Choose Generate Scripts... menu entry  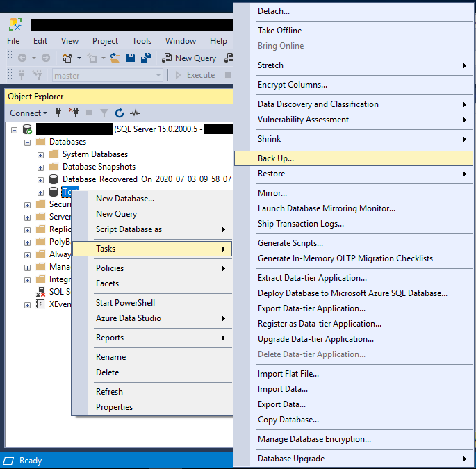point(290,243)
